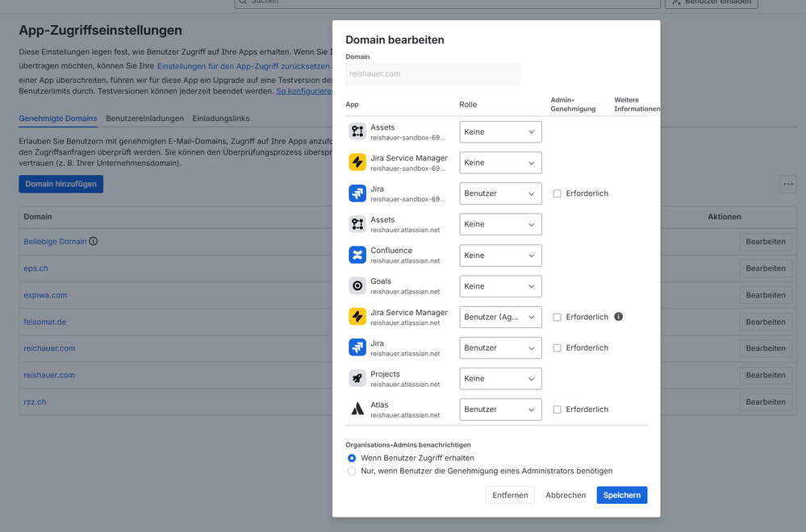Viewport: 806px width, 532px height.
Task: Click Bearbeiten for reishauer.com row
Action: coord(766,375)
